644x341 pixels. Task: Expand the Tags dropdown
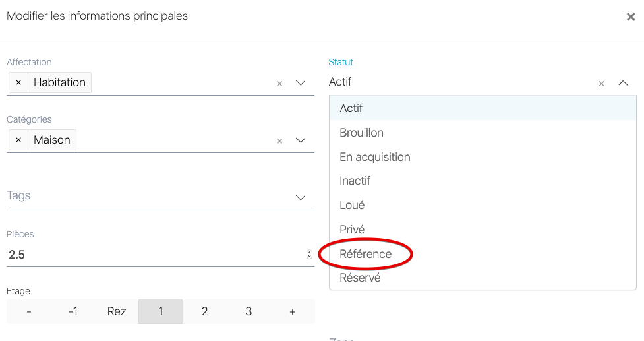(x=301, y=197)
